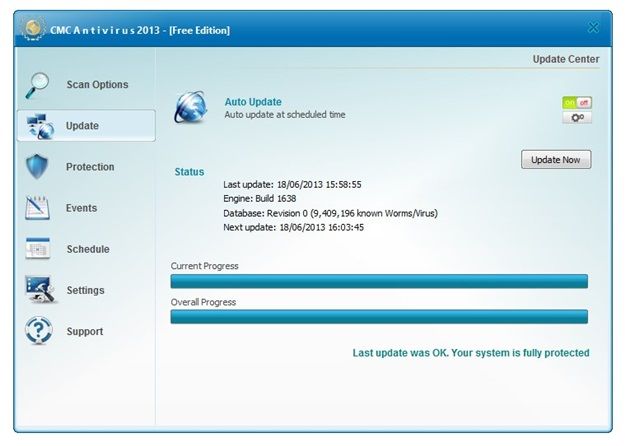Screen dimensions: 625x446
Task: Open the Support section
Action: tap(86, 331)
